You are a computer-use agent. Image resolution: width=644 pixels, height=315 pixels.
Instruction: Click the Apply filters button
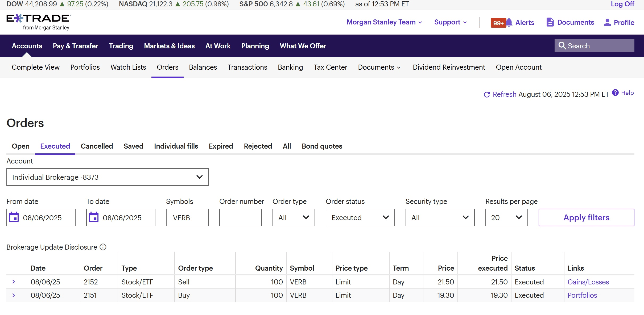(586, 217)
